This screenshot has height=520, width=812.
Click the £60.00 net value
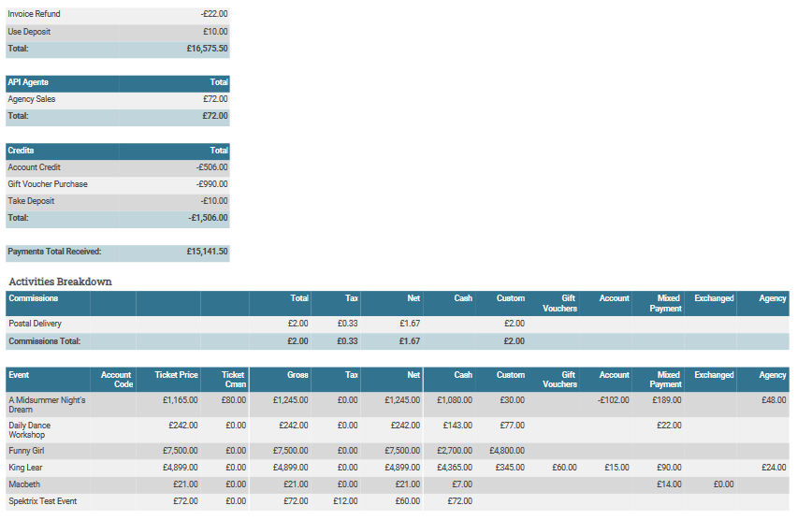point(408,501)
